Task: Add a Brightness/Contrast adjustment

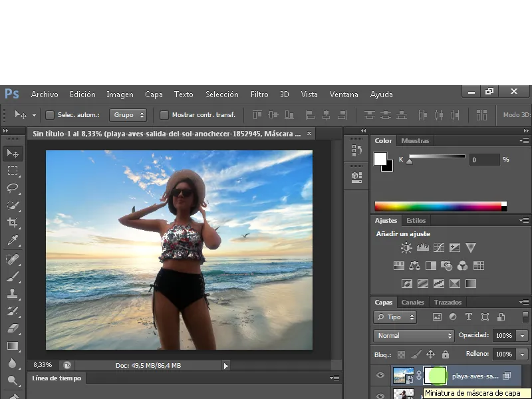Action: tap(406, 247)
